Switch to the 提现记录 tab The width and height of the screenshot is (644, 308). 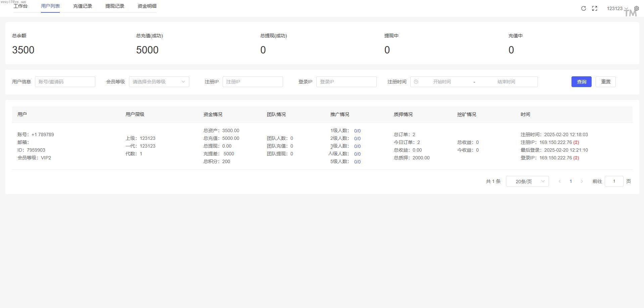115,6
